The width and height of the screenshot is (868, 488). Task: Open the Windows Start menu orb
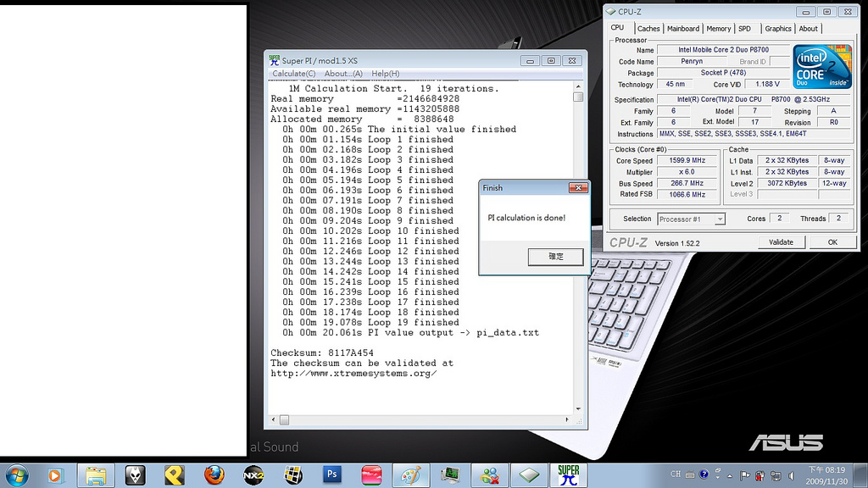(17, 475)
